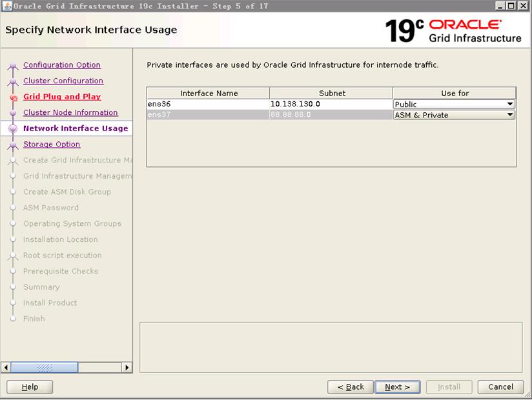
Task: Select the Grid Plug and Play error step icon
Action: click(x=13, y=97)
